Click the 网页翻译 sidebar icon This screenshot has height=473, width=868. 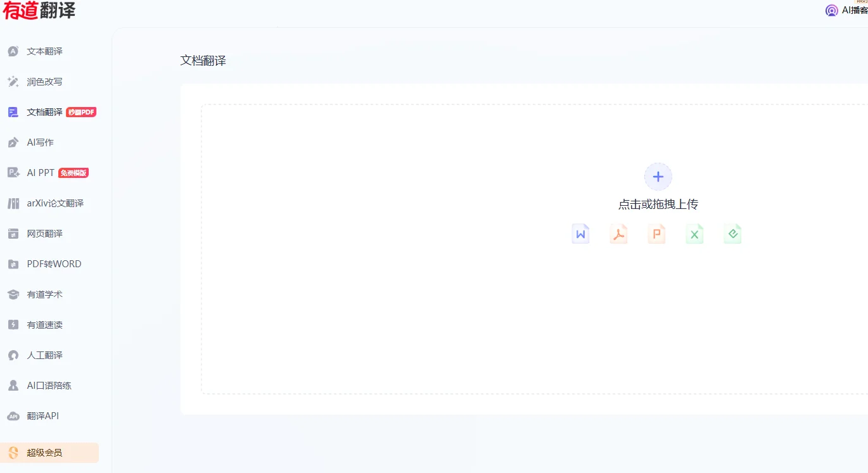[13, 233]
